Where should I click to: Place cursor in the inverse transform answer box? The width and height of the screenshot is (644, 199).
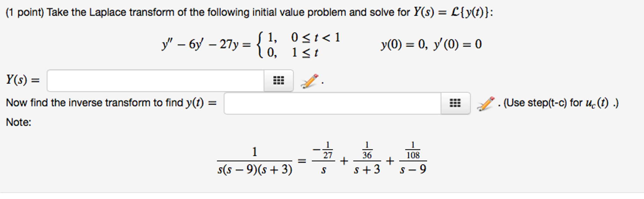[x=334, y=102]
